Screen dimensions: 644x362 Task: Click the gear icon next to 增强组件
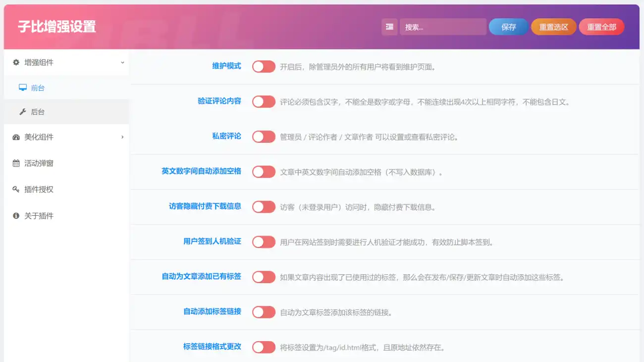pyautogui.click(x=15, y=62)
